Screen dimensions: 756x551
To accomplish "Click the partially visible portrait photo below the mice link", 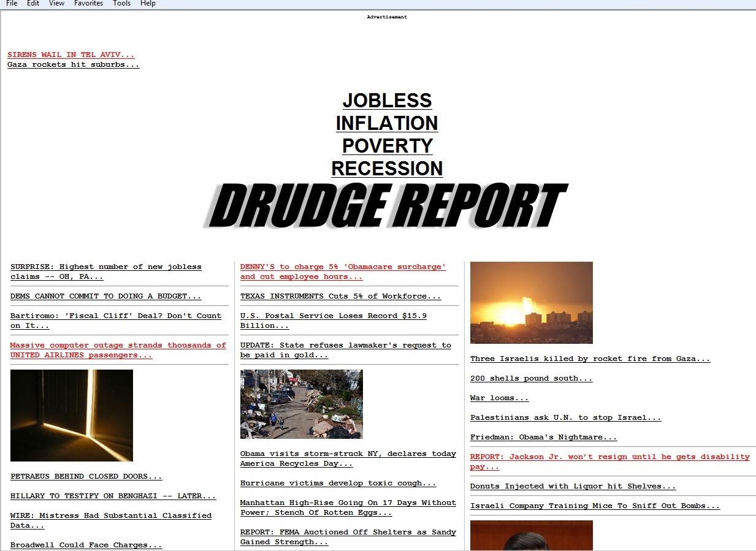I will (532, 536).
